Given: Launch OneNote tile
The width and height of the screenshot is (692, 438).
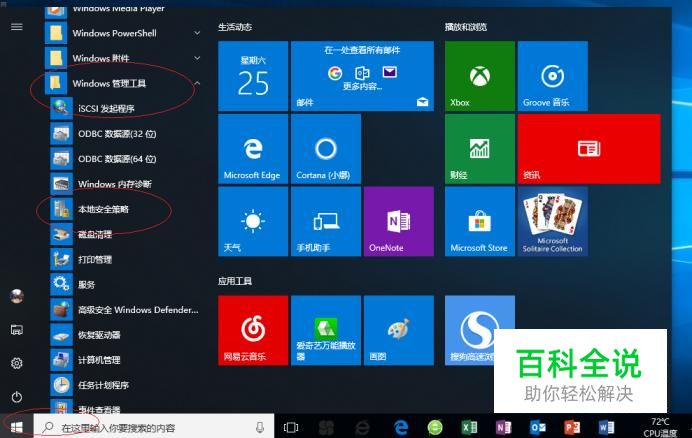Looking at the screenshot, I should (399, 221).
